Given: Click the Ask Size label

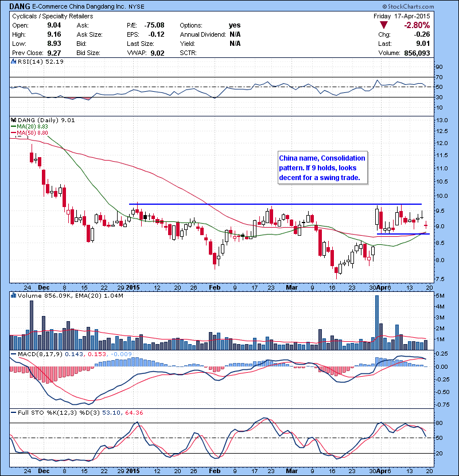Looking at the screenshot, I should pos(90,34).
